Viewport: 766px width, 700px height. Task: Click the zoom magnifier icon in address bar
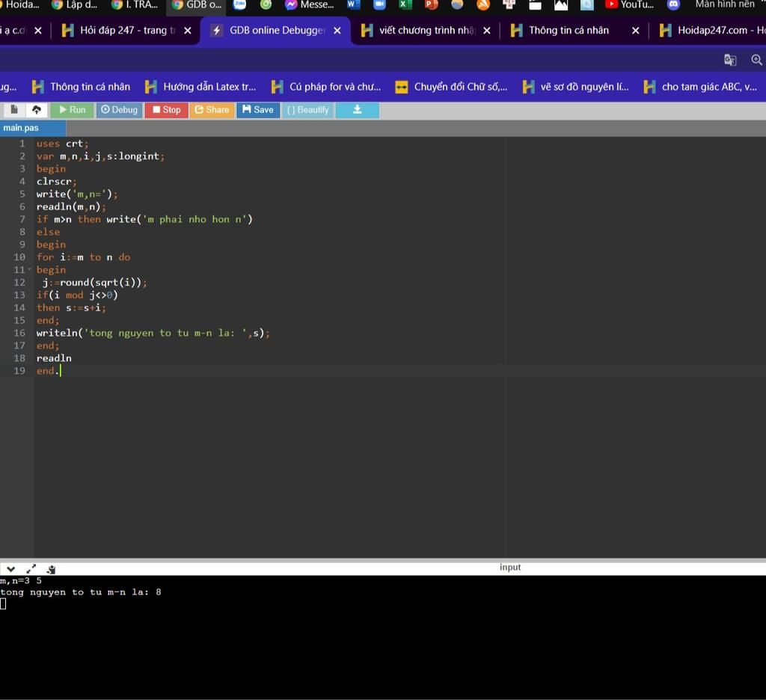click(757, 60)
